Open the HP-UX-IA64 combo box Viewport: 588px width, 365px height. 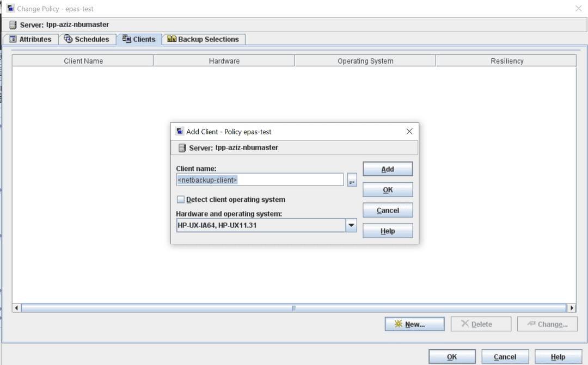click(261, 225)
